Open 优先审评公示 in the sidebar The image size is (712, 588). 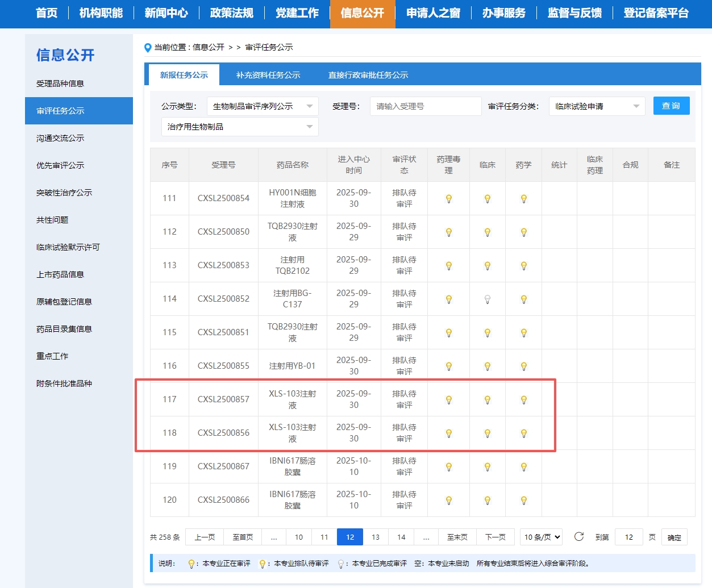[60, 165]
